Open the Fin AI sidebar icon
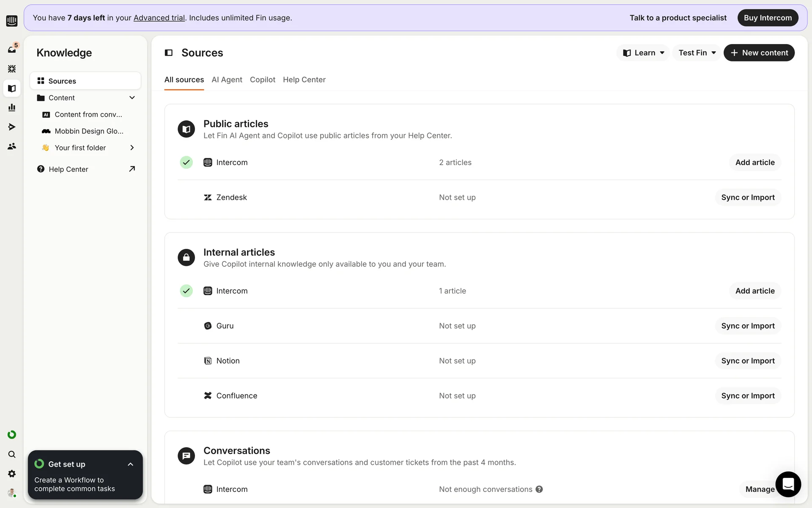This screenshot has height=508, width=812. (x=12, y=69)
